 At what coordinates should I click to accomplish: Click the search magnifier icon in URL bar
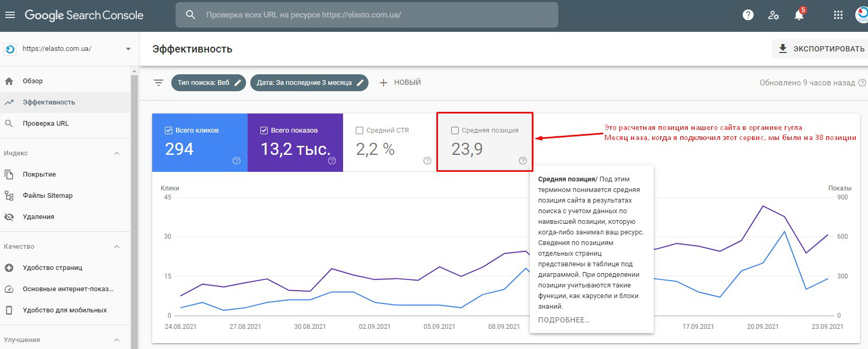(190, 15)
